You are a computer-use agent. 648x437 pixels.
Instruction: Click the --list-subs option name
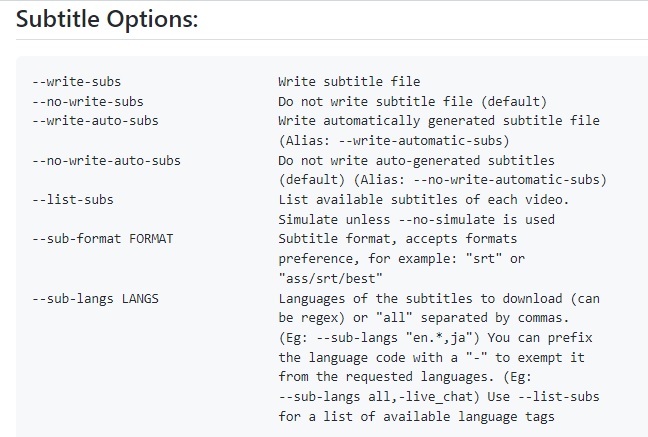pos(72,199)
